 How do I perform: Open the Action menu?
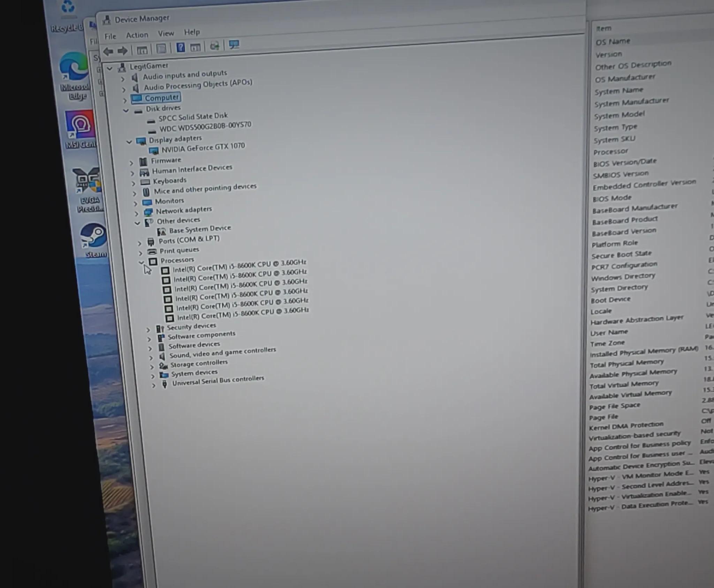pyautogui.click(x=137, y=35)
